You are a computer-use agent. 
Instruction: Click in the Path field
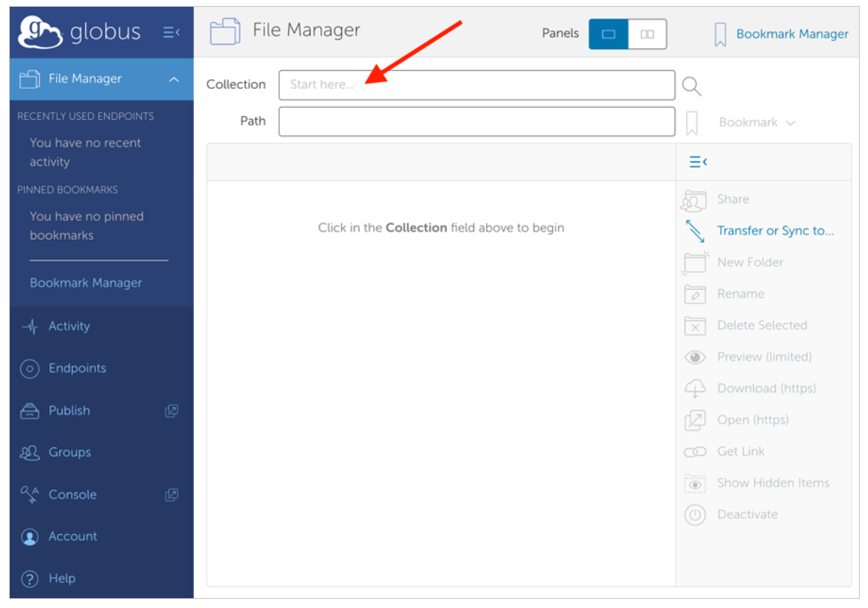(476, 121)
